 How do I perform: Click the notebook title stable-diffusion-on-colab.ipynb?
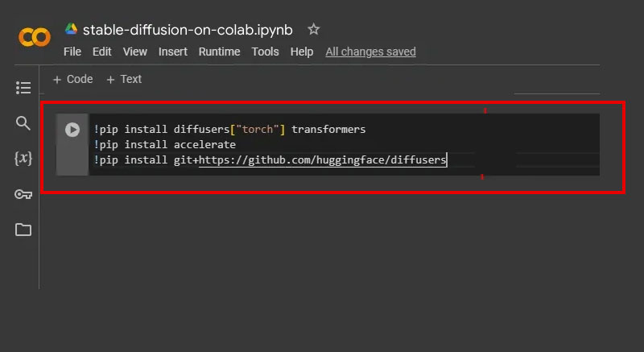(188, 30)
